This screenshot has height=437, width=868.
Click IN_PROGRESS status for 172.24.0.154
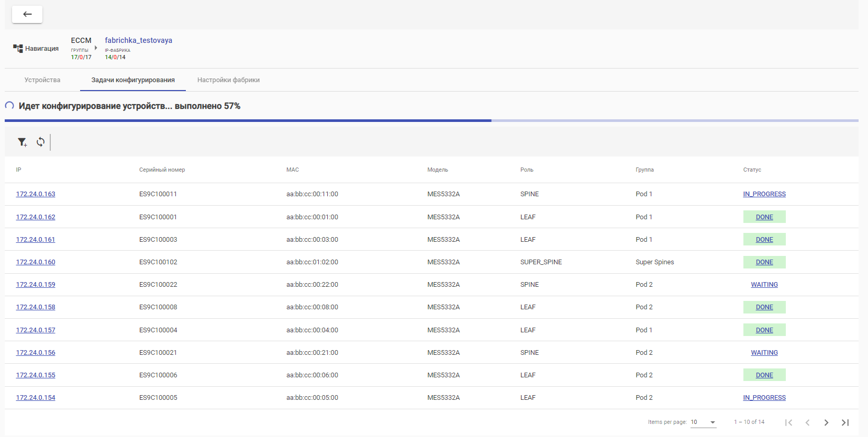764,398
